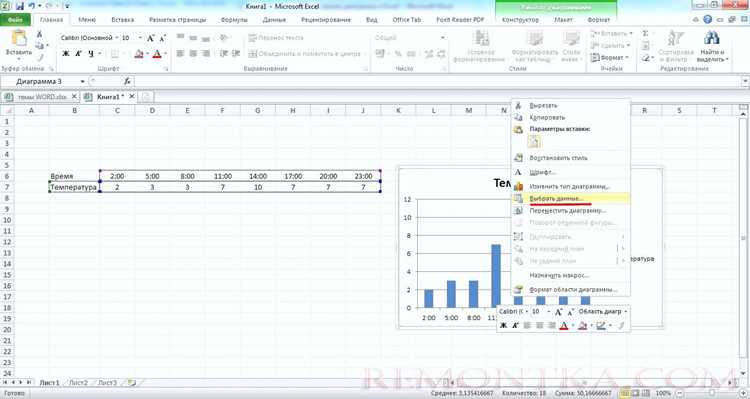Toggle center alignment in ribbon

pos(193,54)
